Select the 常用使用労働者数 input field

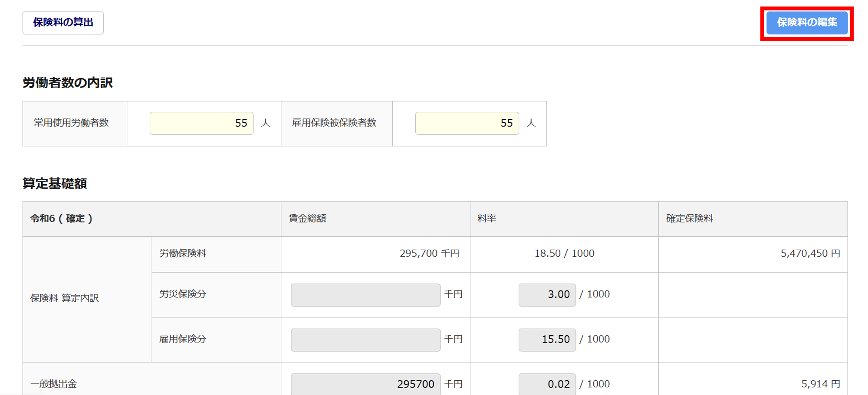(201, 123)
